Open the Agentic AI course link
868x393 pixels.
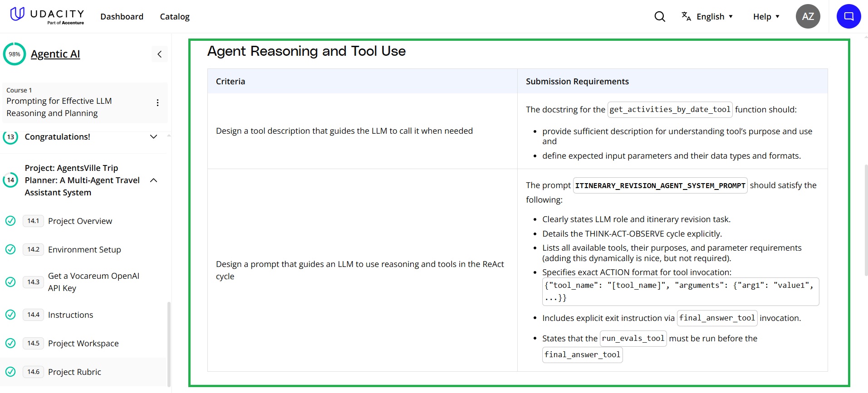[x=55, y=54]
